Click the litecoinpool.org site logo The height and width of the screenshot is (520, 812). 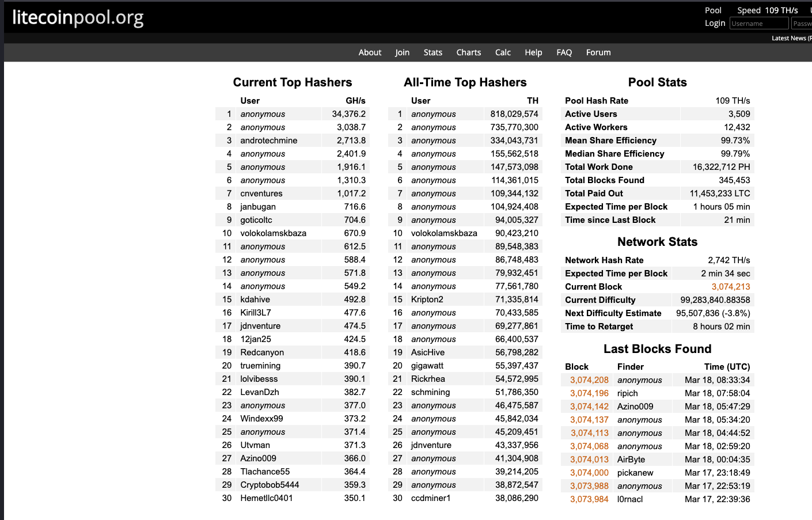point(78,17)
